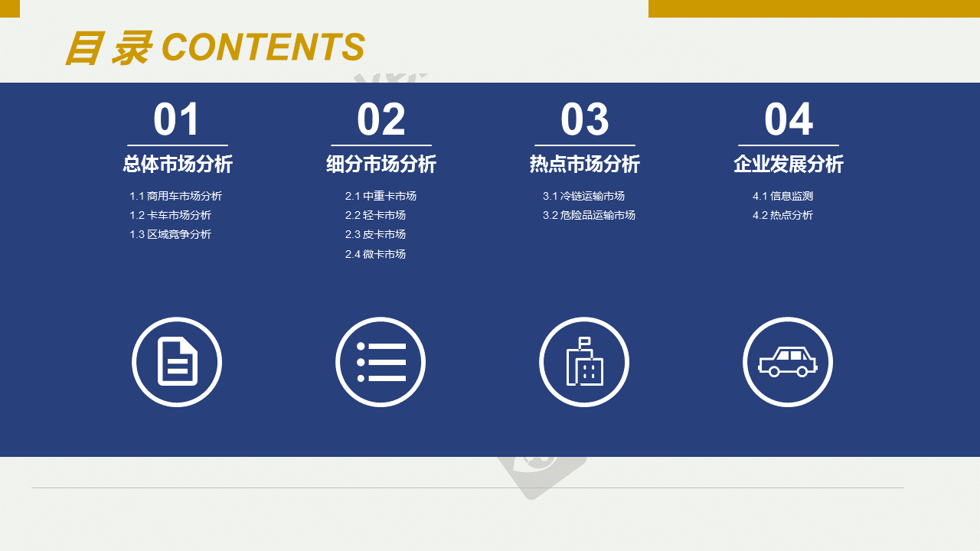Click item 3.1 冷链运输市场
The height and width of the screenshot is (551, 980).
coord(583,196)
